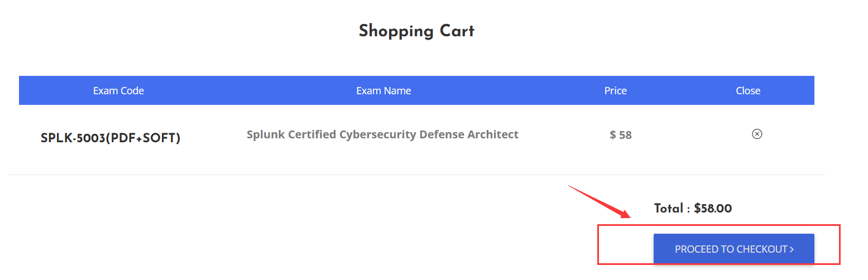This screenshot has width=868, height=280.
Task: Open the Splunk Certified Cybersecurity Defense Architect link
Action: (x=382, y=134)
